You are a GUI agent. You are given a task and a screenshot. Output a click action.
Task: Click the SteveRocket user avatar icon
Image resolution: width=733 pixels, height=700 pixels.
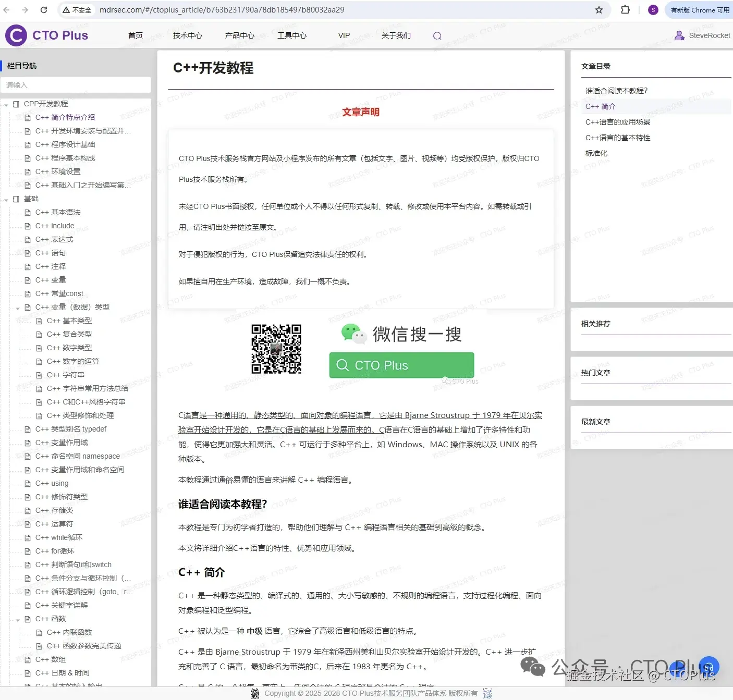(679, 35)
